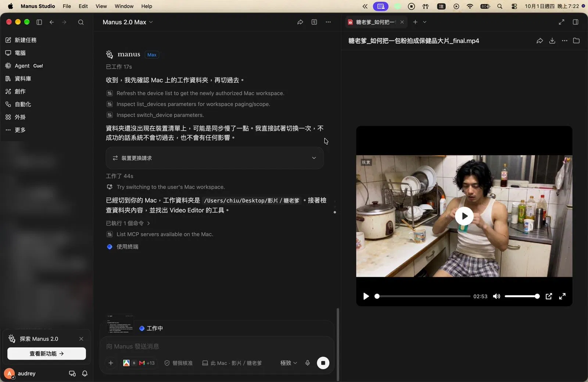Image resolution: width=588 pixels, height=382 pixels.
Task: Click 查看新功能 button
Action: (47, 354)
